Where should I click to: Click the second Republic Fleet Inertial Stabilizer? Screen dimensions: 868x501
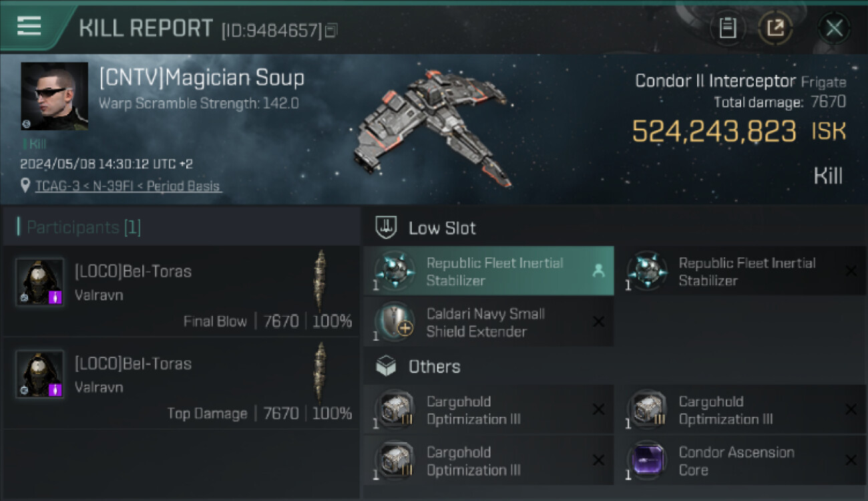pos(740,271)
